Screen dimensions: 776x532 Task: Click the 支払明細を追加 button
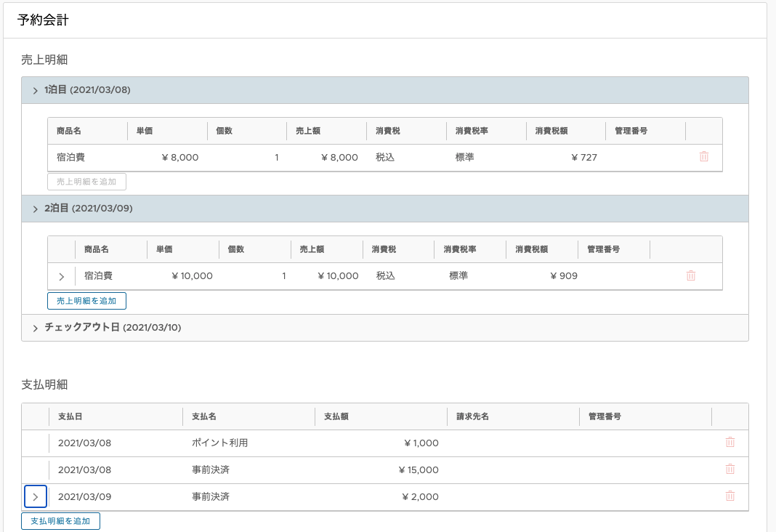coord(60,521)
